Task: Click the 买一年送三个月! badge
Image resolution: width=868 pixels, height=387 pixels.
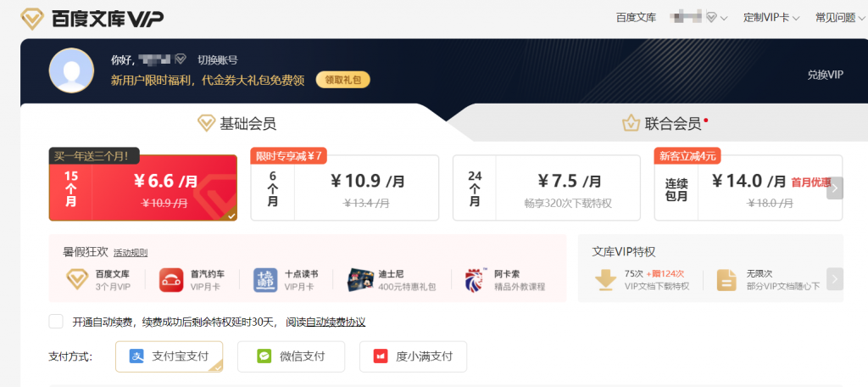Action: [94, 156]
